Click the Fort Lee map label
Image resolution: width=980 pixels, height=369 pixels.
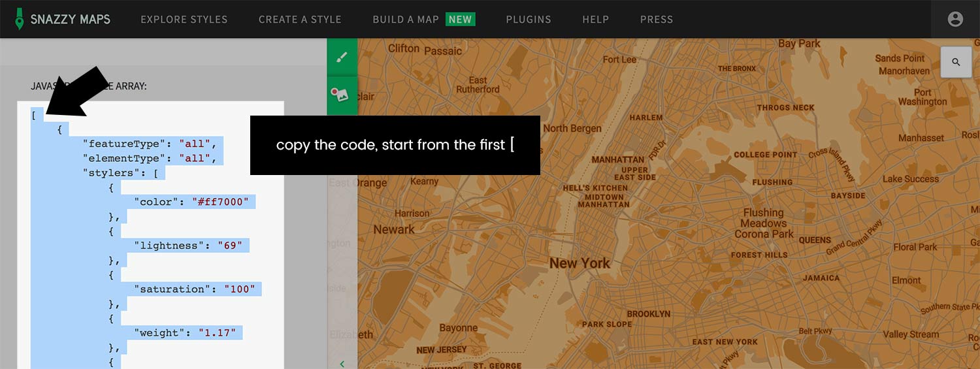point(619,59)
